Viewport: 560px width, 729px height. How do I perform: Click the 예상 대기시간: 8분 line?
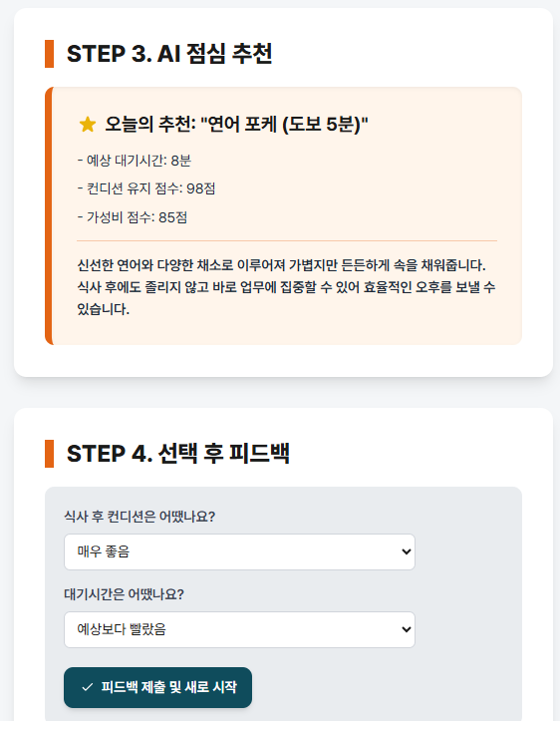[135, 161]
